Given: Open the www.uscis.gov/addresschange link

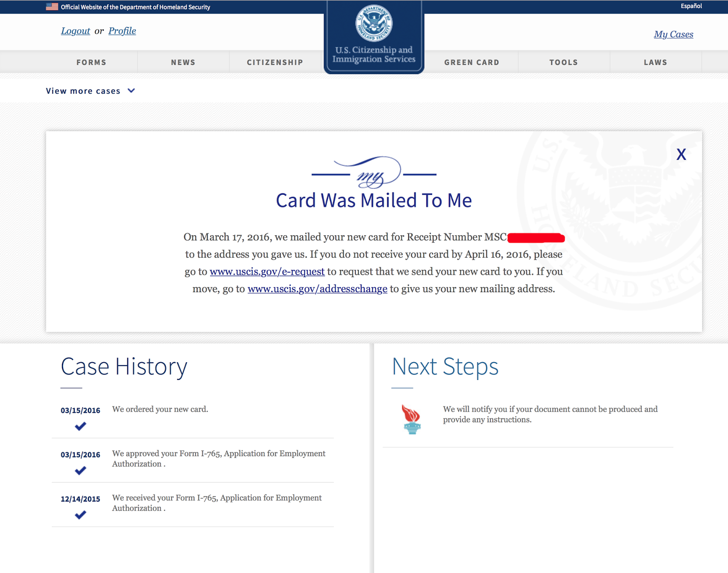Looking at the screenshot, I should (x=317, y=289).
